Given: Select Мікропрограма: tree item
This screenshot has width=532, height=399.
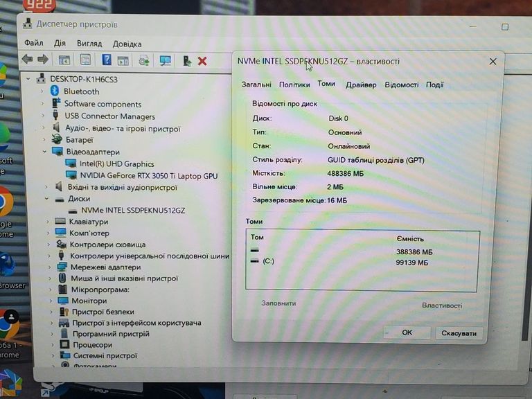Looking at the screenshot, I should click(x=100, y=290).
